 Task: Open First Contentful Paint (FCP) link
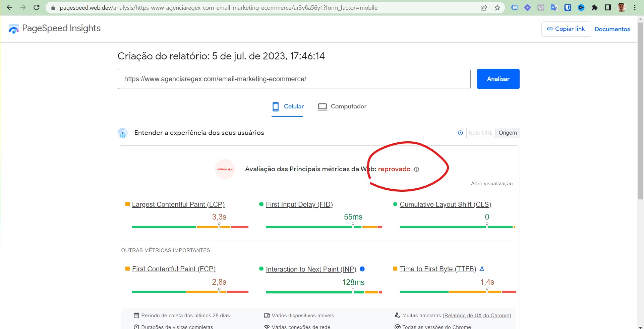tap(174, 269)
